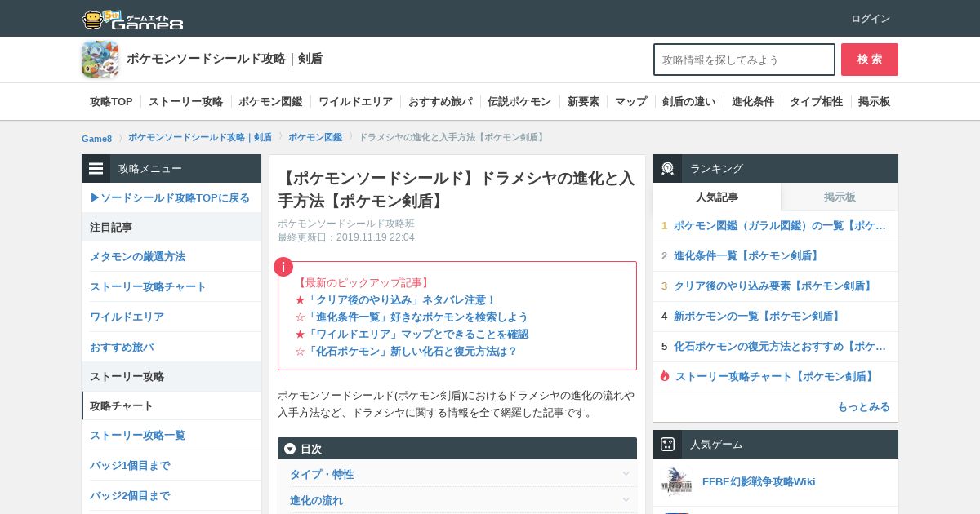The height and width of the screenshot is (514, 980).
Task: Click the ポケモンソードシールド攻略｜剣盾 site title
Action: (225, 59)
